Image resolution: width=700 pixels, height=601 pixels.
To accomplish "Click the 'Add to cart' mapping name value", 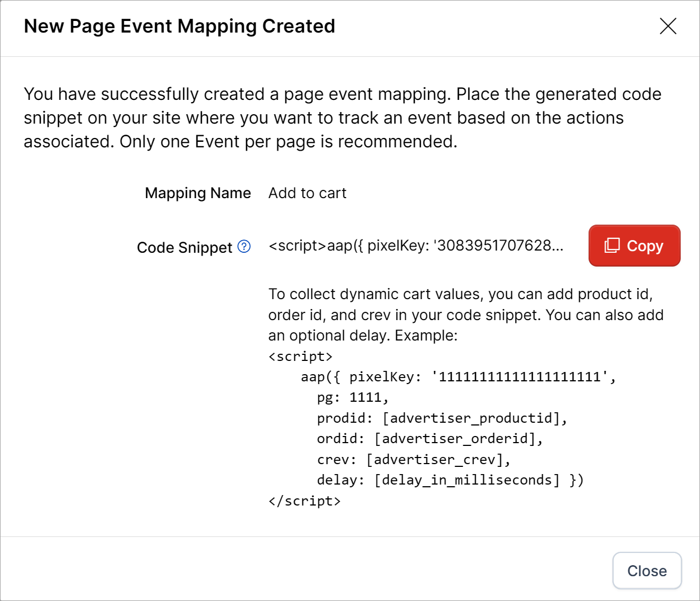I will pyautogui.click(x=307, y=193).
